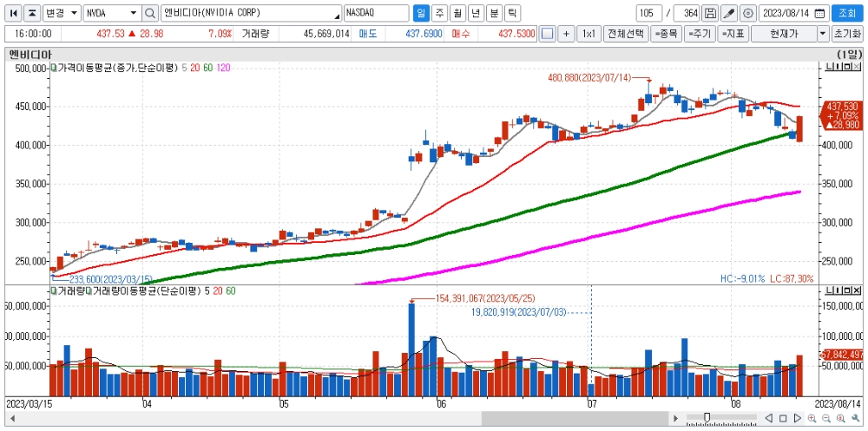Click the blue square layout icon
This screenshot has height=431, width=868.
coord(547,34)
